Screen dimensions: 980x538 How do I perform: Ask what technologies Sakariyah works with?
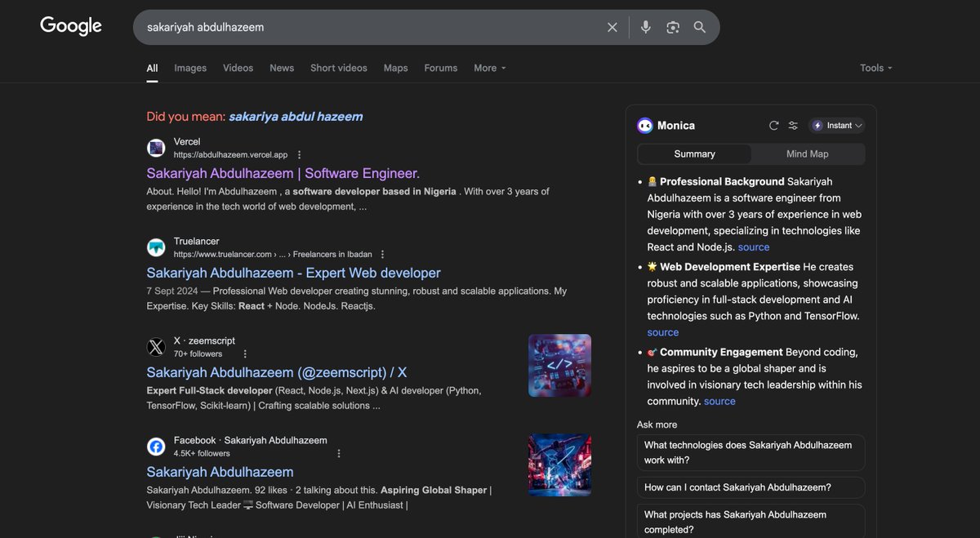click(751, 452)
